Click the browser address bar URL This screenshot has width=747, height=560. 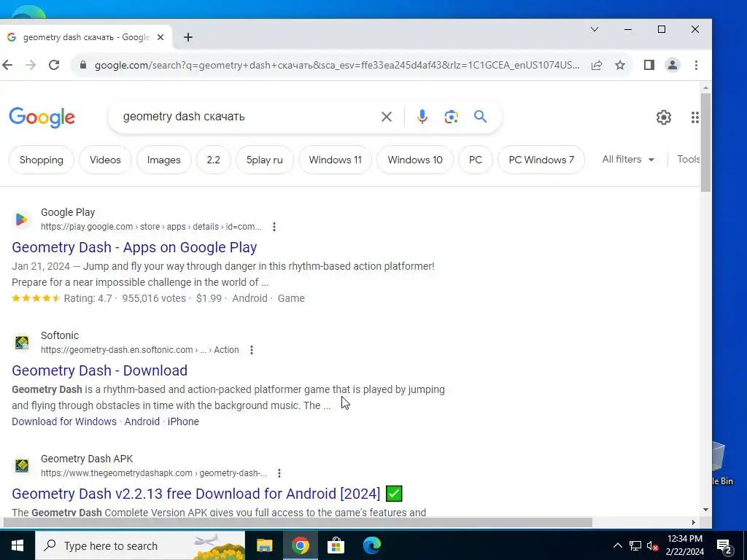point(337,65)
